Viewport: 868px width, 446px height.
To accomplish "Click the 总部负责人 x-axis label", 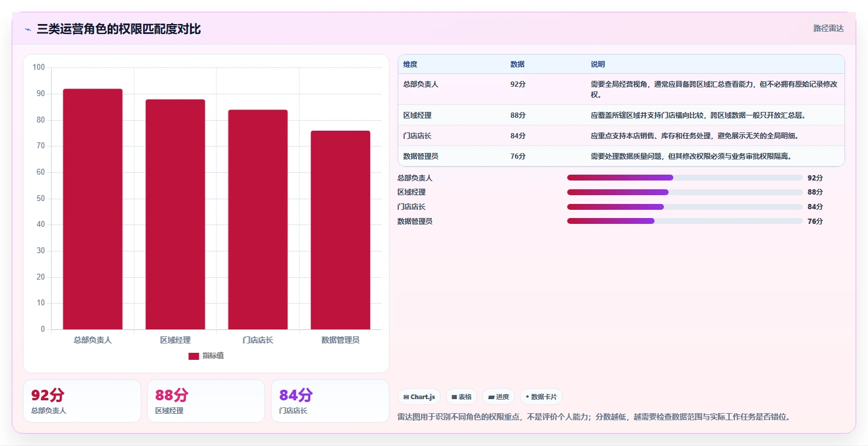I will pos(93,340).
